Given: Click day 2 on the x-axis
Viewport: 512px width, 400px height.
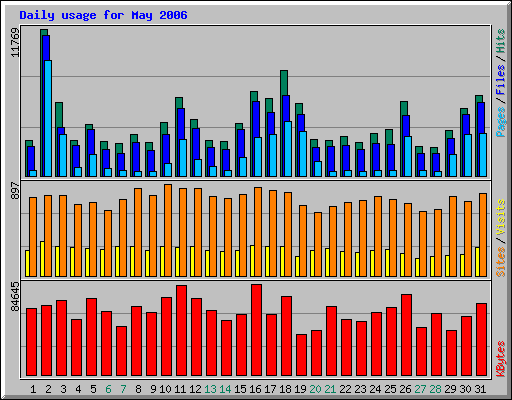Looking at the screenshot, I should pos(48,389).
